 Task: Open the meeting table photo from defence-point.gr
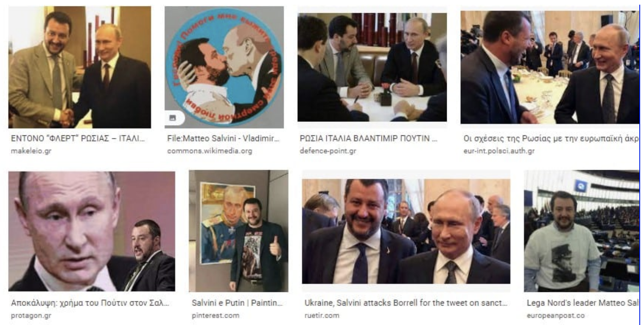click(372, 67)
